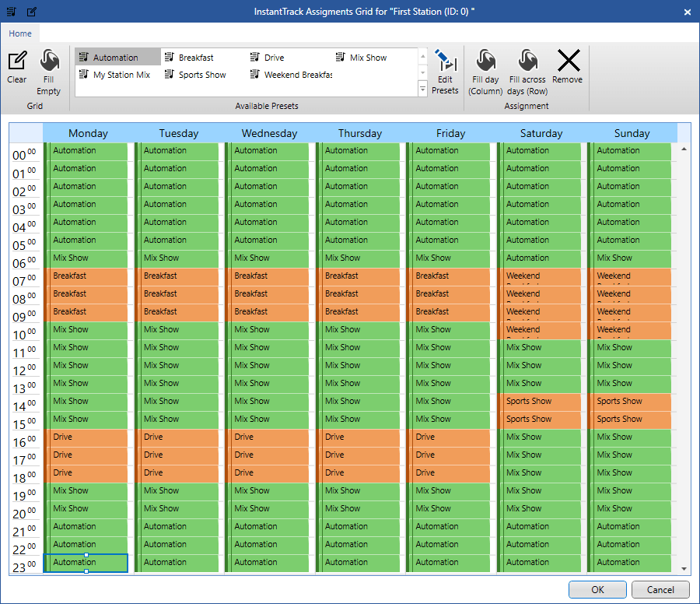Viewport: 700px width, 604px height.
Task: Select the Weekend Breakfast preset
Action: click(x=291, y=75)
